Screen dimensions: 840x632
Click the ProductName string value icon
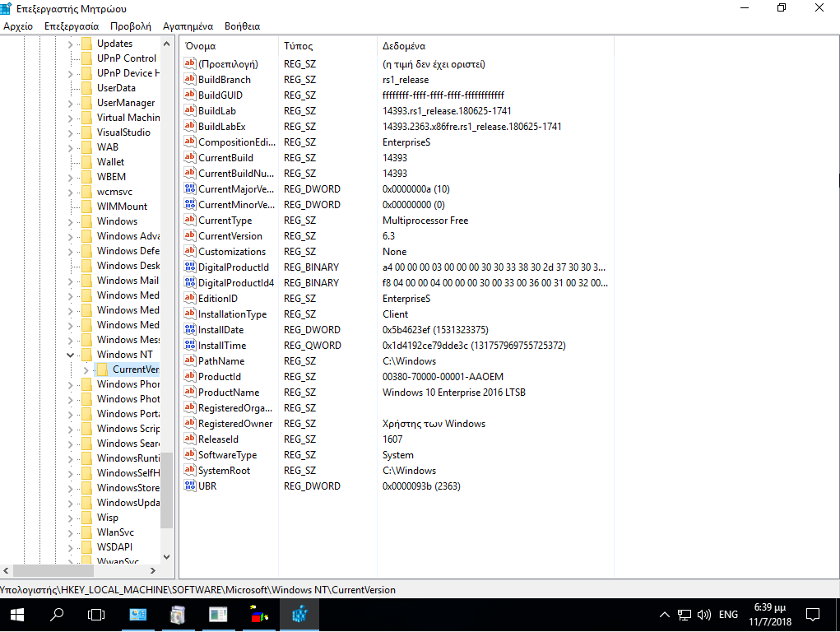pyautogui.click(x=190, y=392)
